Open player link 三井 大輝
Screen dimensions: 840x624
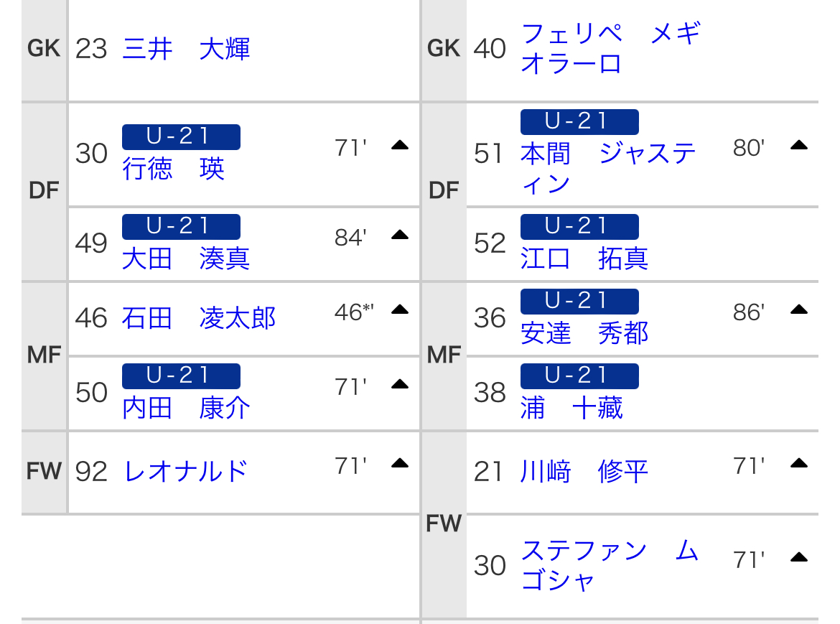186,49
